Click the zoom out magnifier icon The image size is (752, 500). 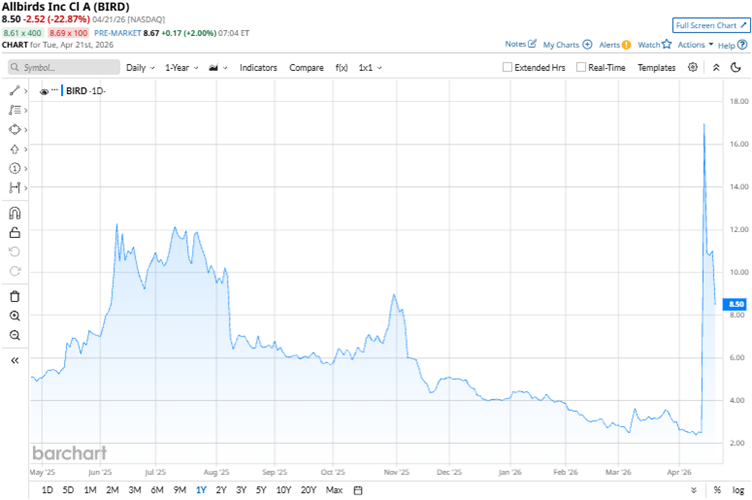pos(14,336)
